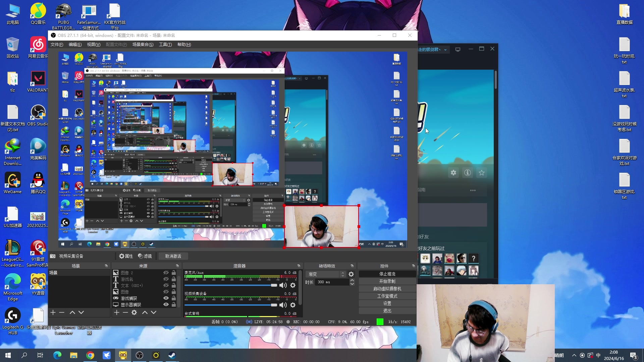Increase transition duration with the up arrow
This screenshot has height=362, width=644.
(352, 281)
